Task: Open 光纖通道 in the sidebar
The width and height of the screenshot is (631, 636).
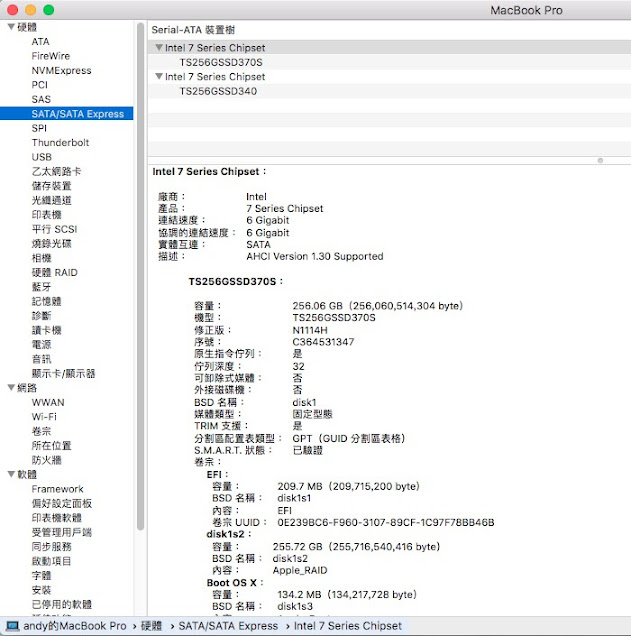Action: click(x=52, y=200)
